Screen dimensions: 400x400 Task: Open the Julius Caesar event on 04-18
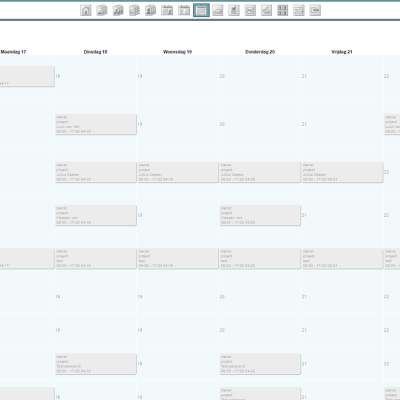(x=96, y=172)
